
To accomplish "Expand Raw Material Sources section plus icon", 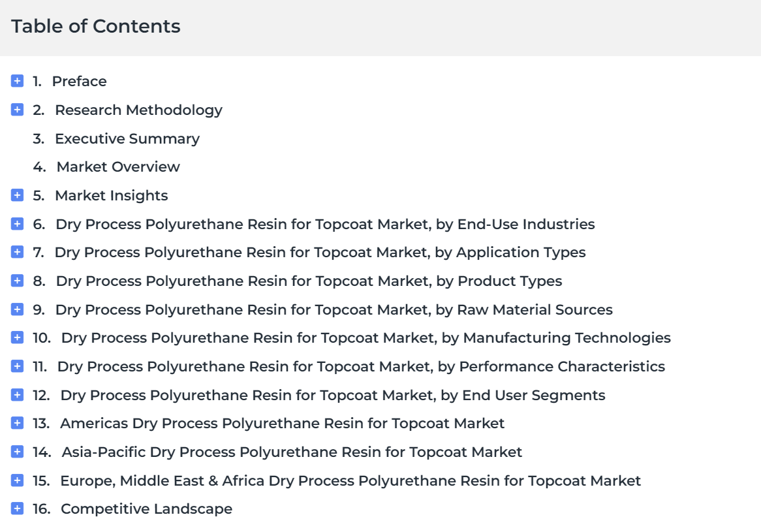I will (x=17, y=309).
